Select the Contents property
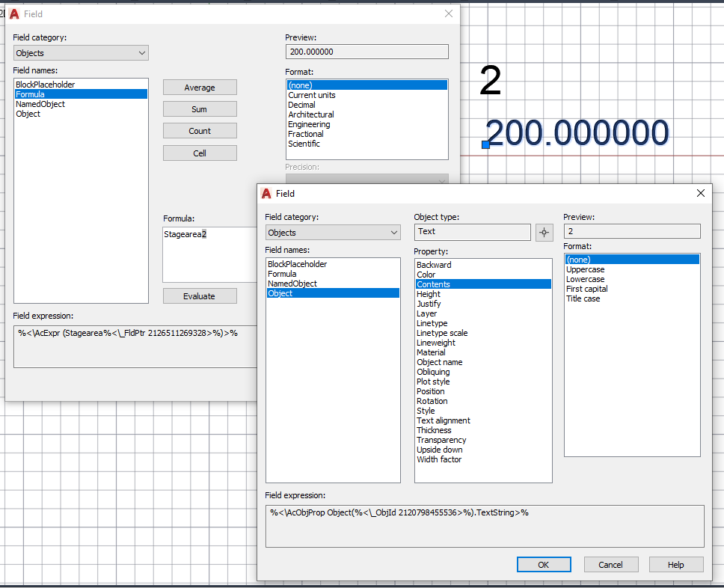 pyautogui.click(x=483, y=284)
